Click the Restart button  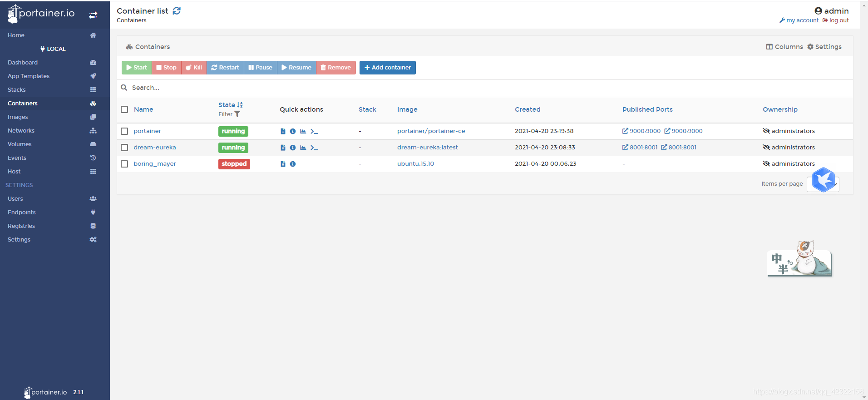[225, 68]
